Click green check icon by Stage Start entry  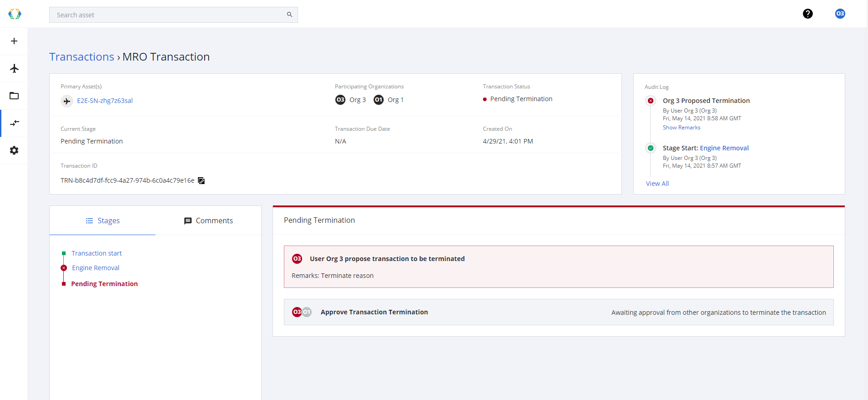(651, 148)
